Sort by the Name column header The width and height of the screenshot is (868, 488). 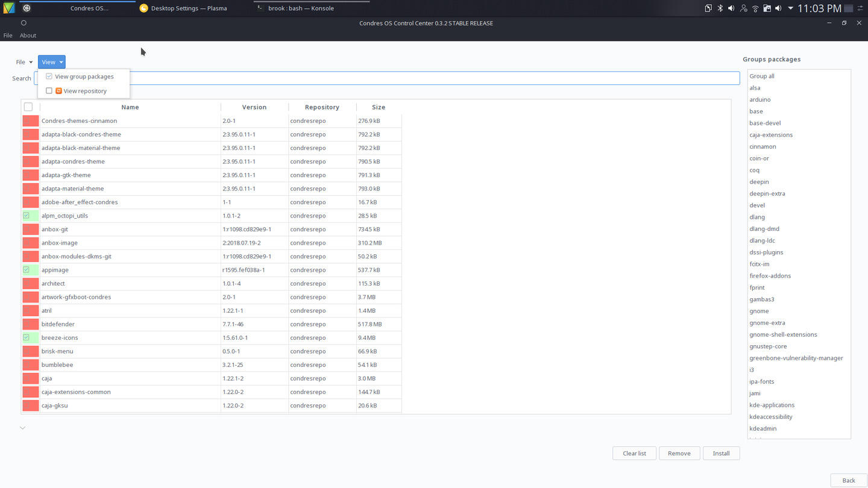(x=130, y=107)
